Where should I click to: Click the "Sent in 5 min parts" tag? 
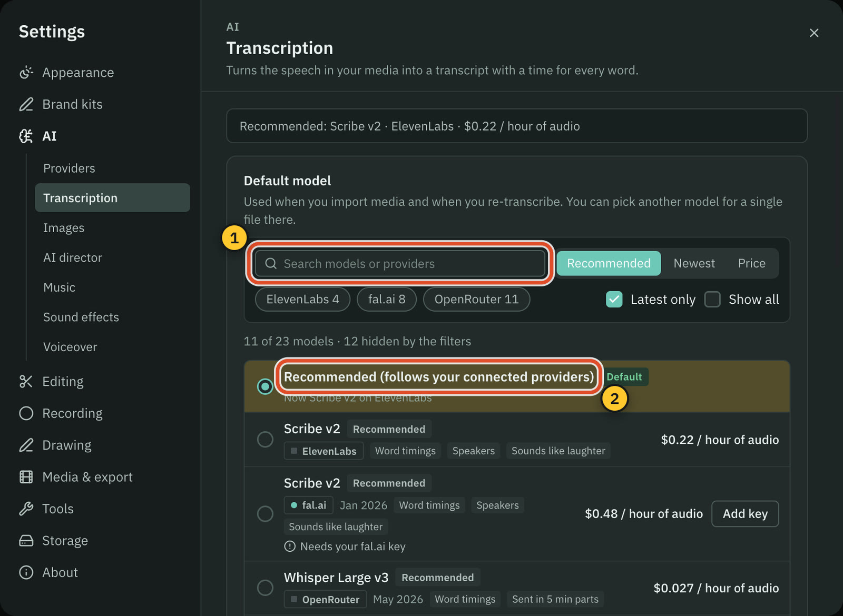click(555, 599)
